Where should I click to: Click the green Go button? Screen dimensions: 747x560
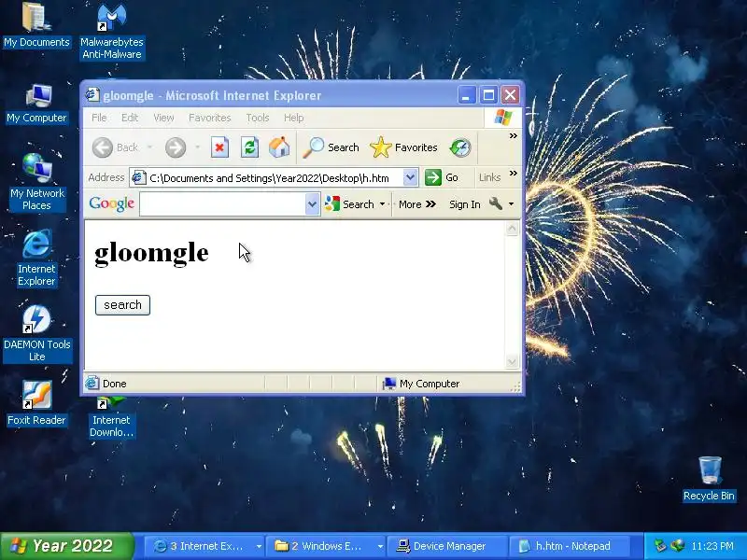pyautogui.click(x=441, y=177)
